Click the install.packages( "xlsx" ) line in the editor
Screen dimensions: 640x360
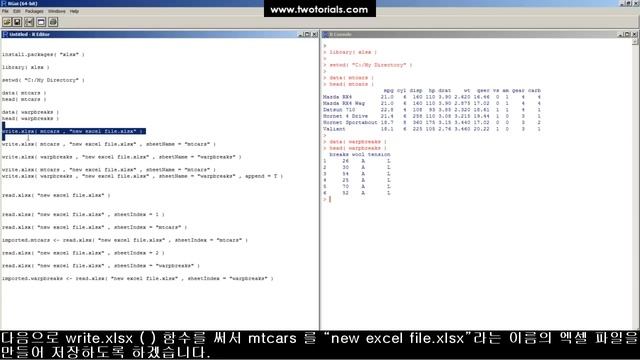tap(43, 54)
